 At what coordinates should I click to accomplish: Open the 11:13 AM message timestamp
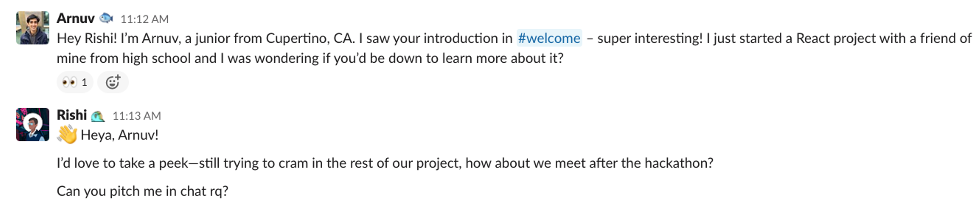(137, 116)
